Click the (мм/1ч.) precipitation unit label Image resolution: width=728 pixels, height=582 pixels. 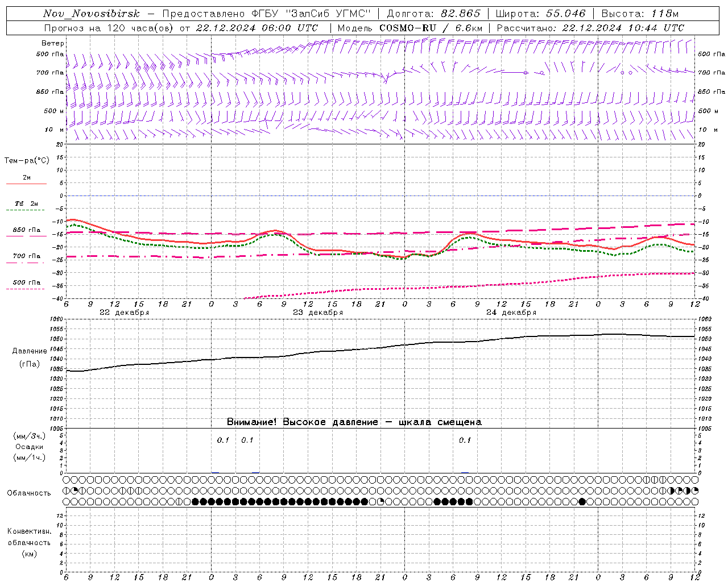coord(30,458)
